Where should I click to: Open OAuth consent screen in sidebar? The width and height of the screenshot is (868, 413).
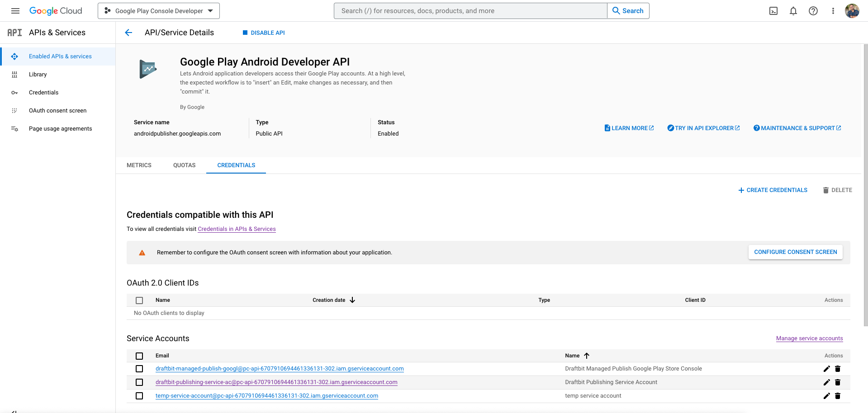[58, 111]
